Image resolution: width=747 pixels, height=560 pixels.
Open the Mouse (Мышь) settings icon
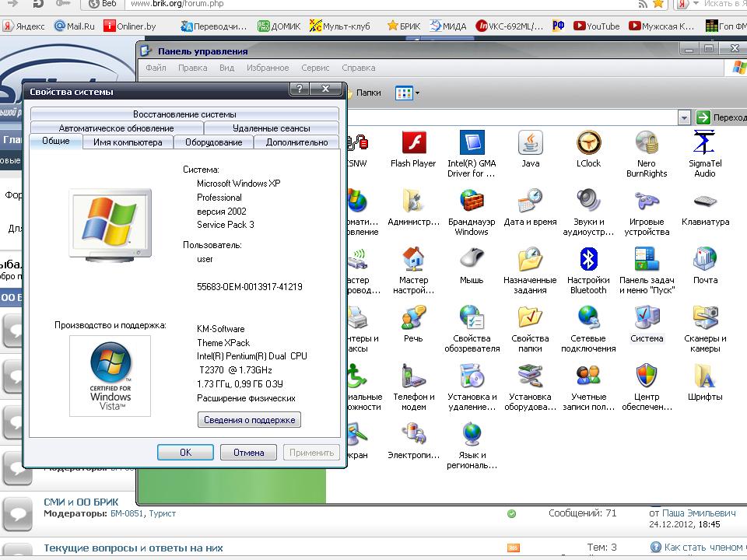[x=472, y=261]
